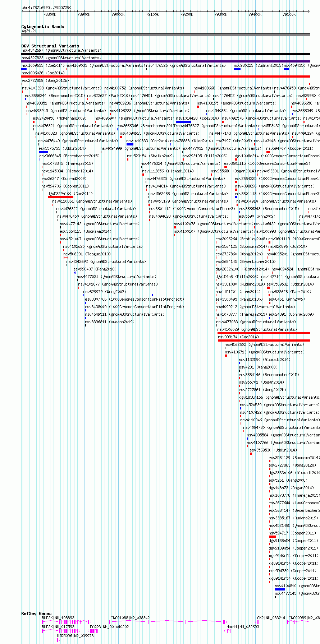Image resolution: width=320 pixels, height=644 pixels.
Task: Click esv3575753 (Uddin2014) label
Action: 62,148
